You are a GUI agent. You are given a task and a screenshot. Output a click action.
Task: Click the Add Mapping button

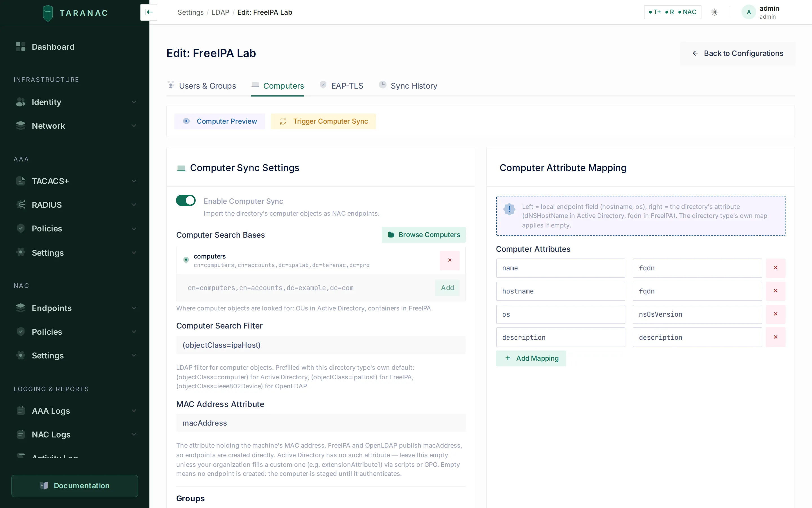tap(531, 358)
